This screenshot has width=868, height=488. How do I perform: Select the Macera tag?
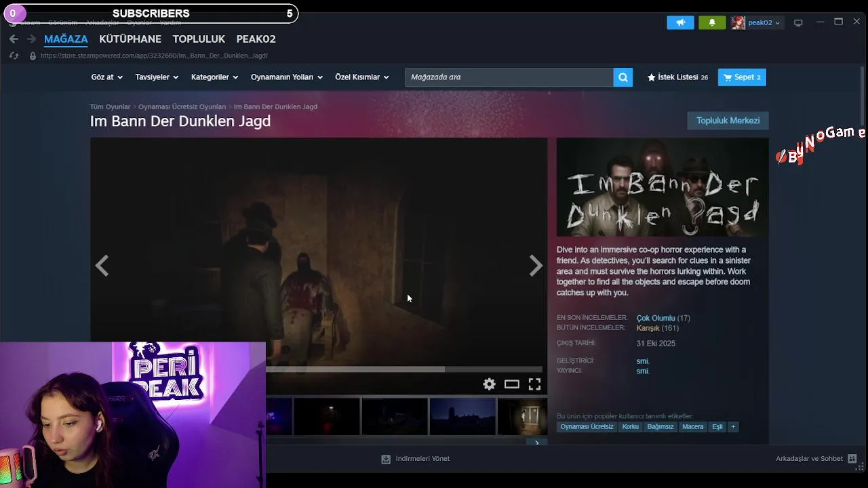tap(692, 427)
